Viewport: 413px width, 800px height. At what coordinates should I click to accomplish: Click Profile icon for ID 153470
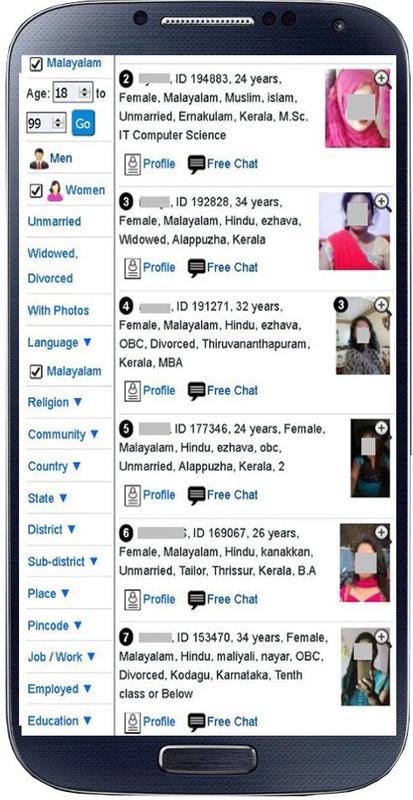point(133,722)
